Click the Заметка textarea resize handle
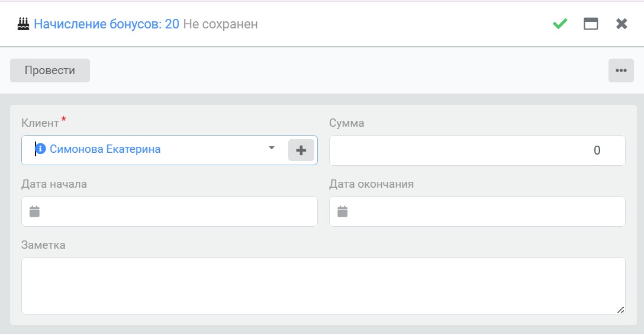Image resolution: width=644 pixels, height=334 pixels. [620, 310]
